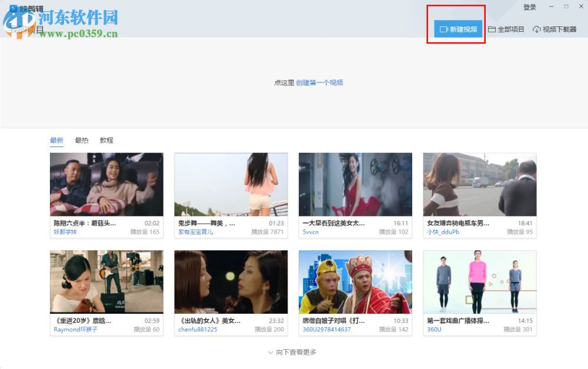This screenshot has height=369, width=588.
Task: Switch to the 最热 tab
Action: (81, 141)
